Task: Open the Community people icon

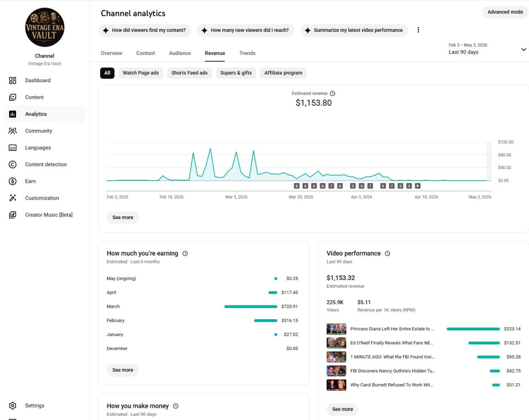Action: pyautogui.click(x=13, y=131)
